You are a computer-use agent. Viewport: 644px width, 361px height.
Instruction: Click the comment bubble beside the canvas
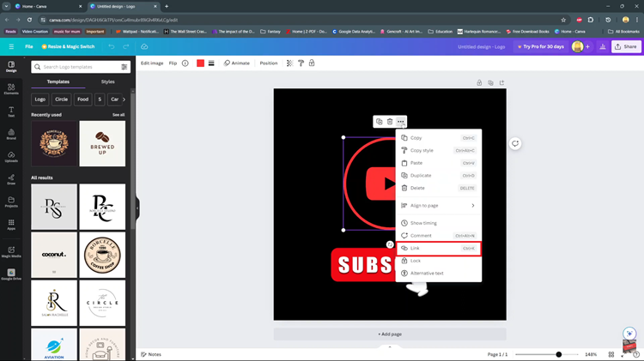coord(515,143)
